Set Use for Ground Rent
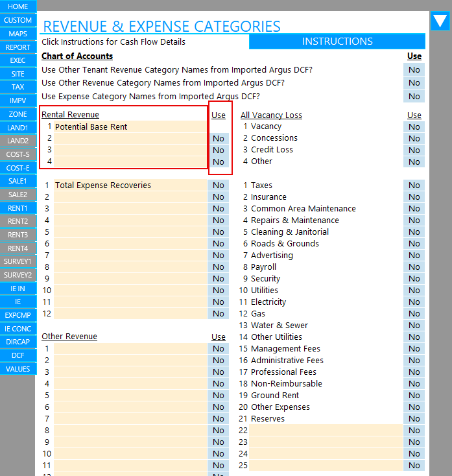Image resolution: width=452 pixels, height=476 pixels. coord(414,395)
